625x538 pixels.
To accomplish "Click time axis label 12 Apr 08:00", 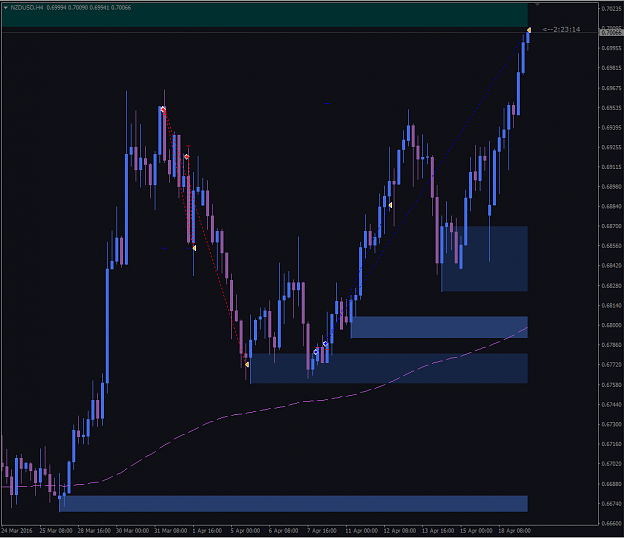I will [400, 531].
